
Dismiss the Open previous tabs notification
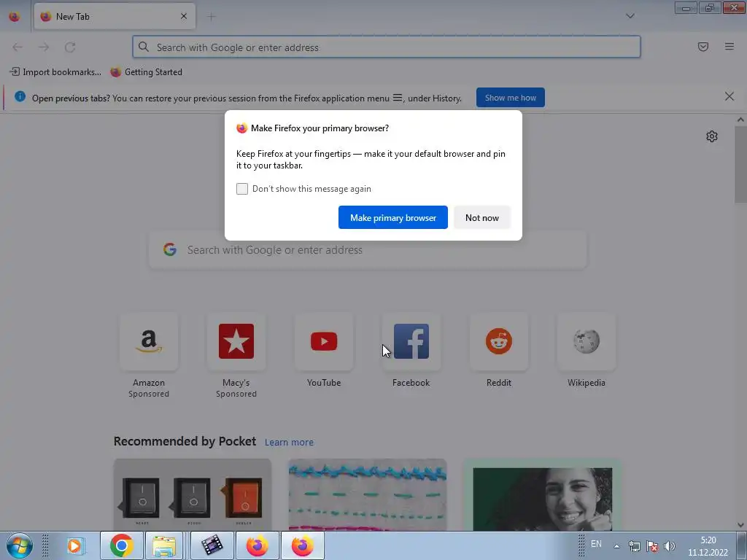pos(729,97)
